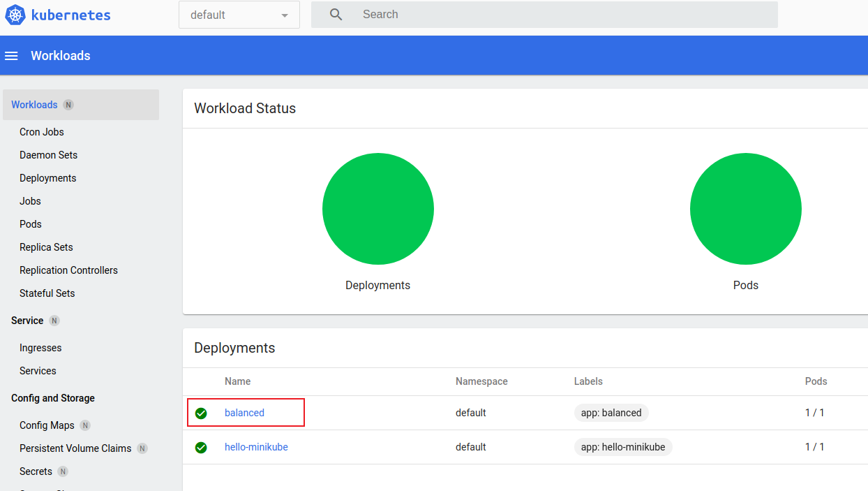Click the Workload Status heading

point(245,108)
